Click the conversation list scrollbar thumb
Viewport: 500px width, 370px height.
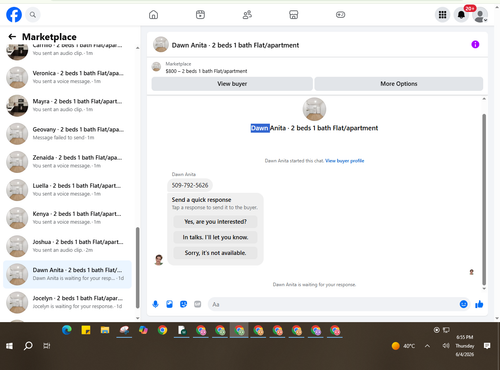138,268
